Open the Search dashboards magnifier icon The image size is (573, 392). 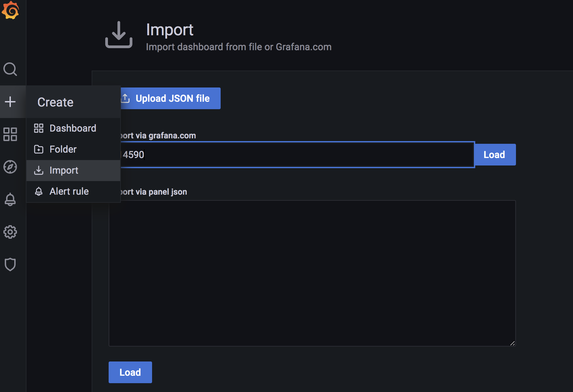point(10,69)
